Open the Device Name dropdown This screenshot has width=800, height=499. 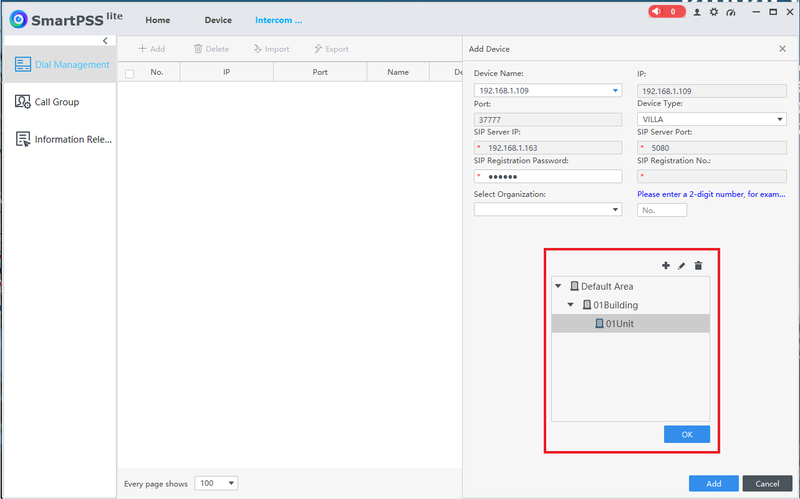(x=615, y=91)
